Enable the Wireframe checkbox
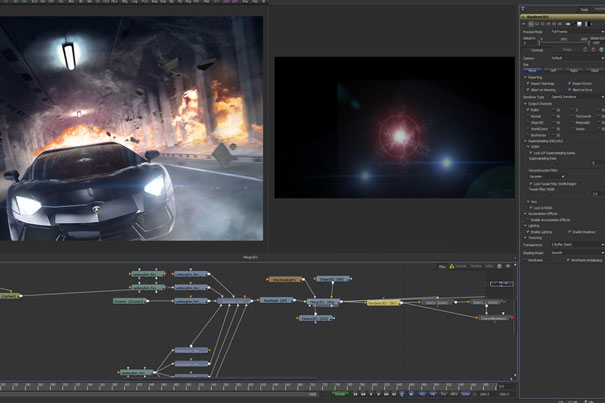 point(525,261)
